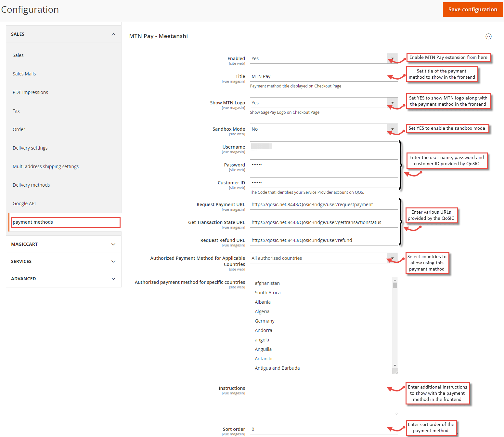Screen dimensions: 504x437
Task: Open the Enabled dropdown
Action: (324, 59)
